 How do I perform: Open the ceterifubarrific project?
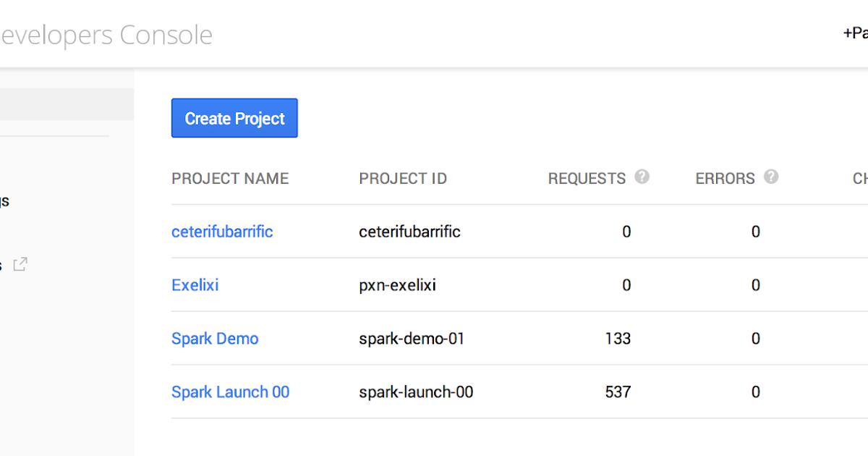pyautogui.click(x=222, y=231)
